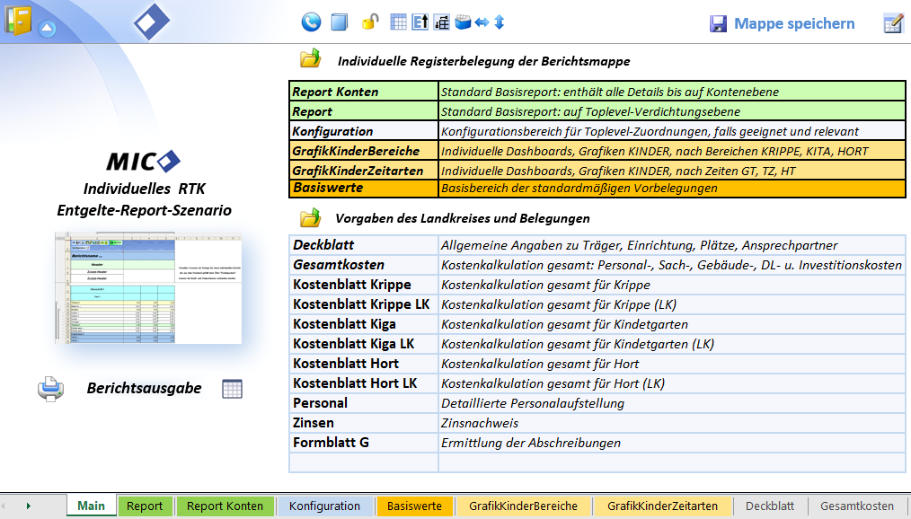Switch to the Konfiguration sheet tab

point(324,506)
